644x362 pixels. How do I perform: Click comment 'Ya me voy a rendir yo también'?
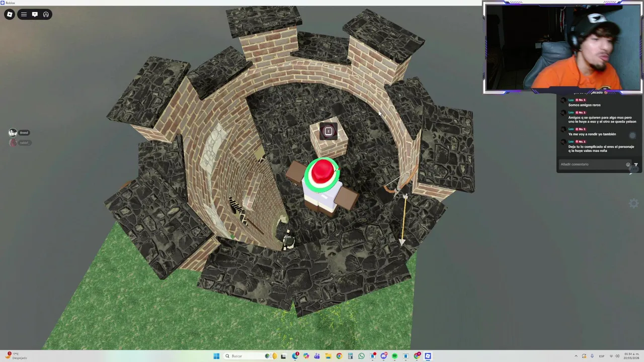592,134
